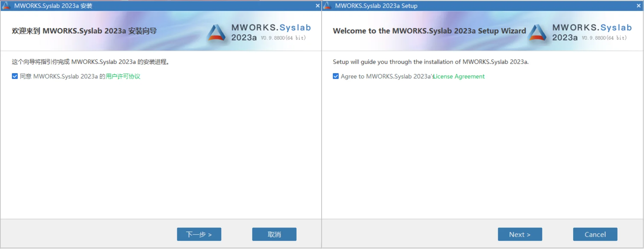Click Next in the English Setup window
Viewport: 644px width, 249px height.
tap(520, 234)
